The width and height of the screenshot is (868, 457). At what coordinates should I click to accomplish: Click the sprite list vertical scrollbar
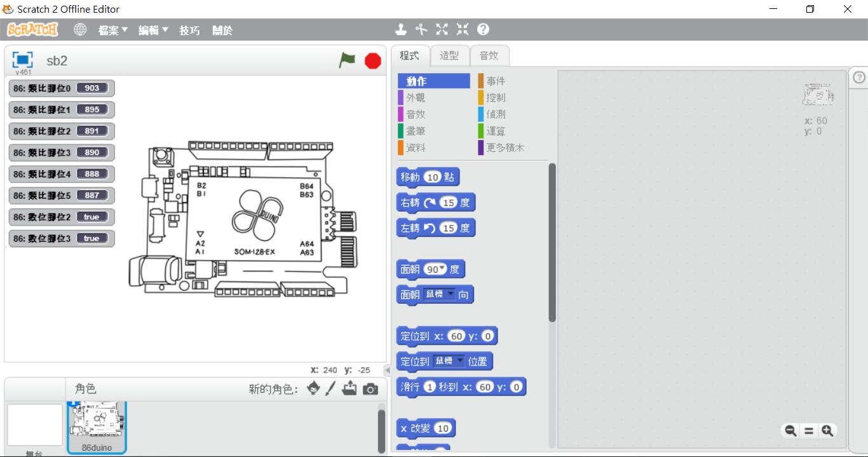click(381, 431)
